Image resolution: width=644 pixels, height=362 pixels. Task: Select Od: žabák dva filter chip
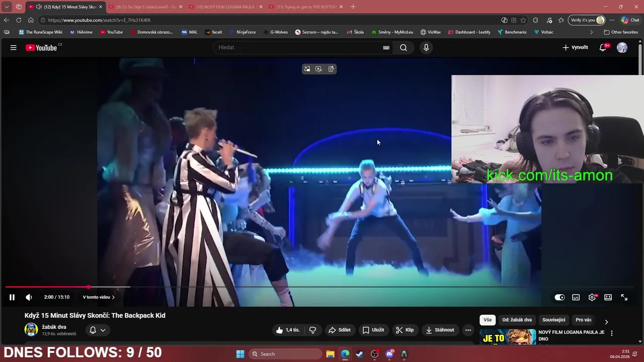pyautogui.click(x=517, y=320)
